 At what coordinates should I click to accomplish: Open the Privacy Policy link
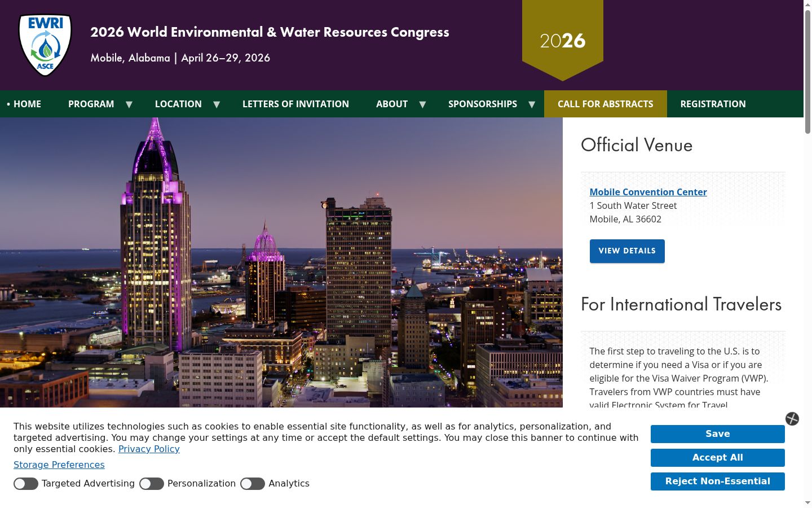pyautogui.click(x=149, y=449)
